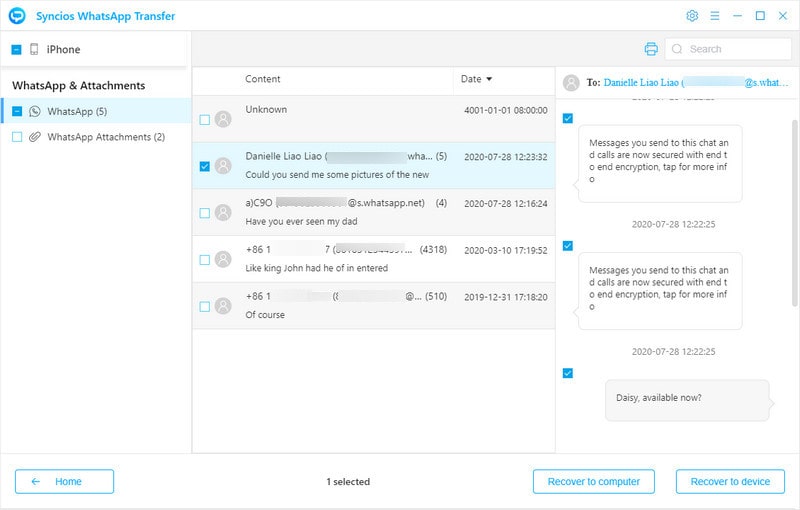Click the search magnifier icon

point(677,49)
